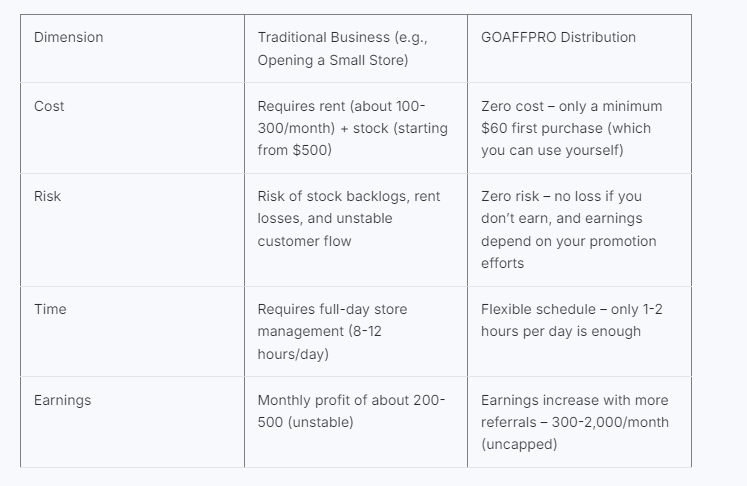Click the Dimension header cell

click(68, 37)
